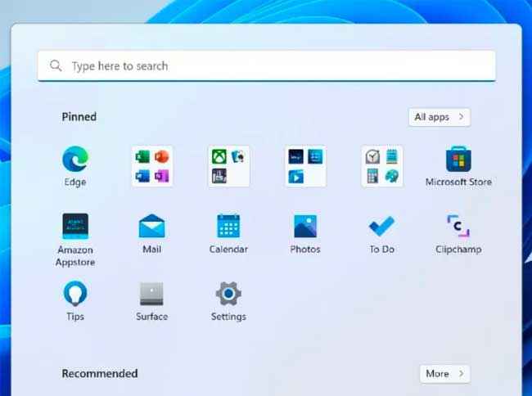
Task: Focus the 'Type here to search' box
Action: pos(267,65)
